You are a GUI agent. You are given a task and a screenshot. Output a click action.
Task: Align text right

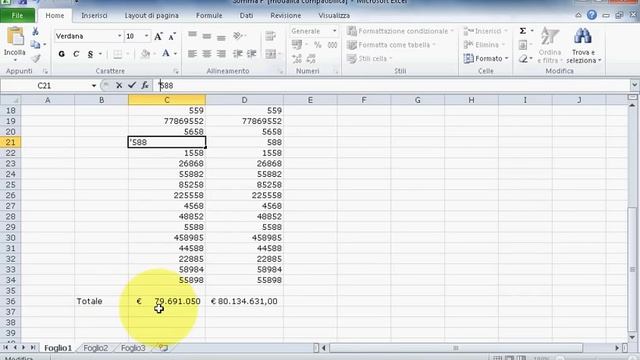click(x=221, y=53)
